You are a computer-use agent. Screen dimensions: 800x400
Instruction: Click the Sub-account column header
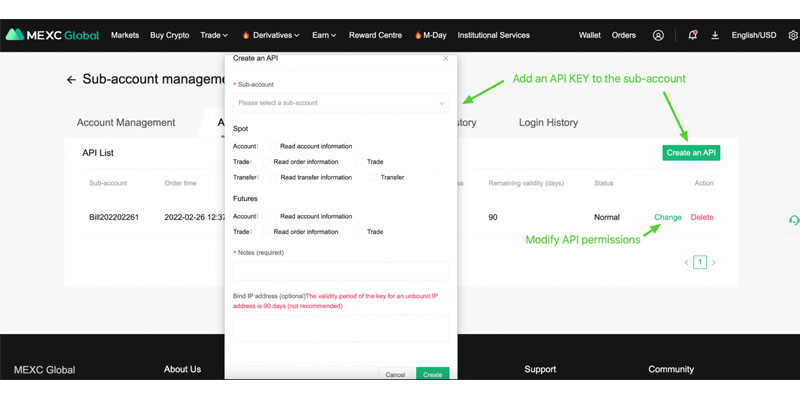[108, 183]
